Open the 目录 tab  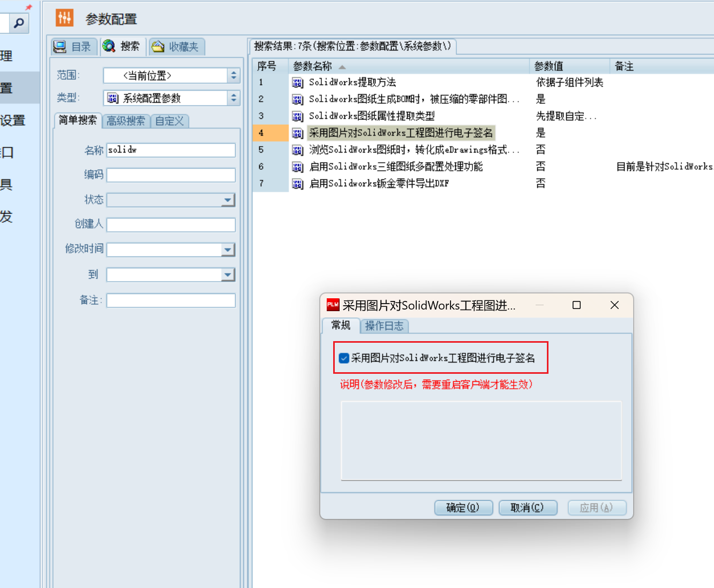tap(74, 47)
